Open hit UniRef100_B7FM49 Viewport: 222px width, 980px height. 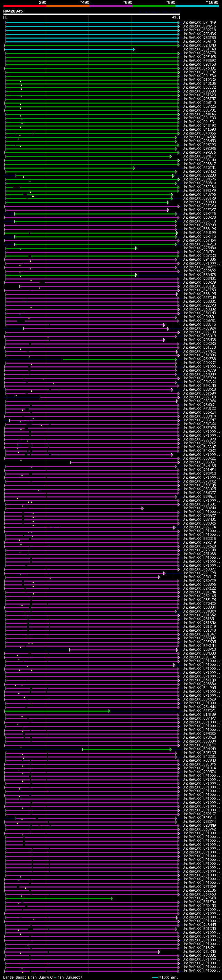coord(199,23)
